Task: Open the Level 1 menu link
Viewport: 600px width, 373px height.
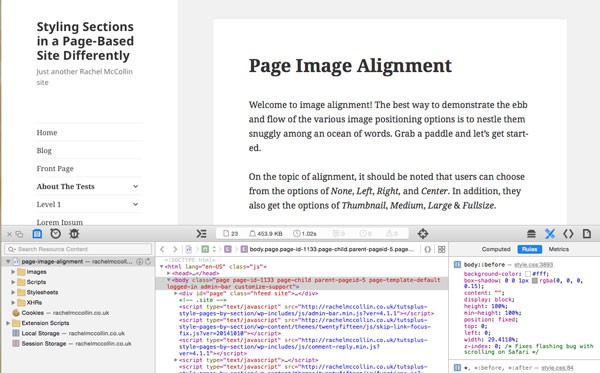Action: pyautogui.click(x=49, y=205)
